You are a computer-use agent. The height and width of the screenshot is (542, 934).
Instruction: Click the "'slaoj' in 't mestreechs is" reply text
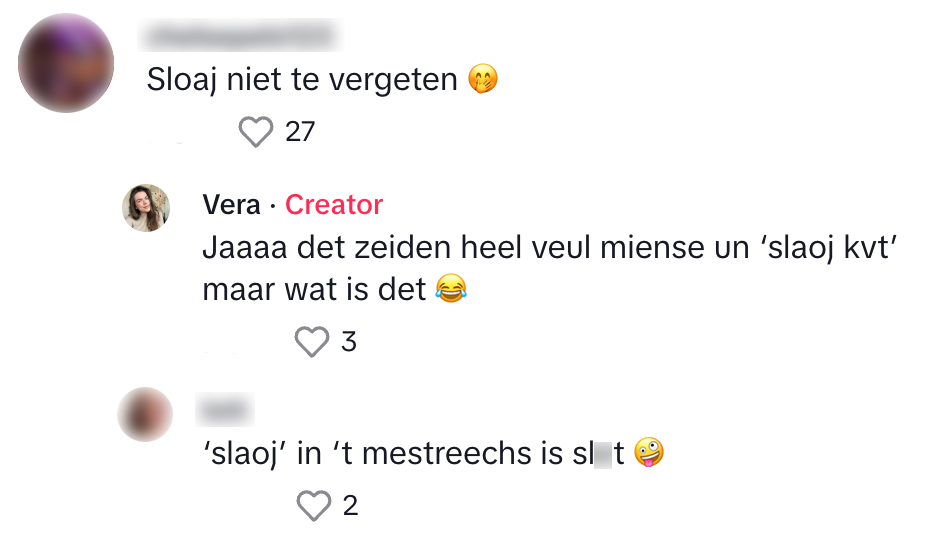pos(383,454)
